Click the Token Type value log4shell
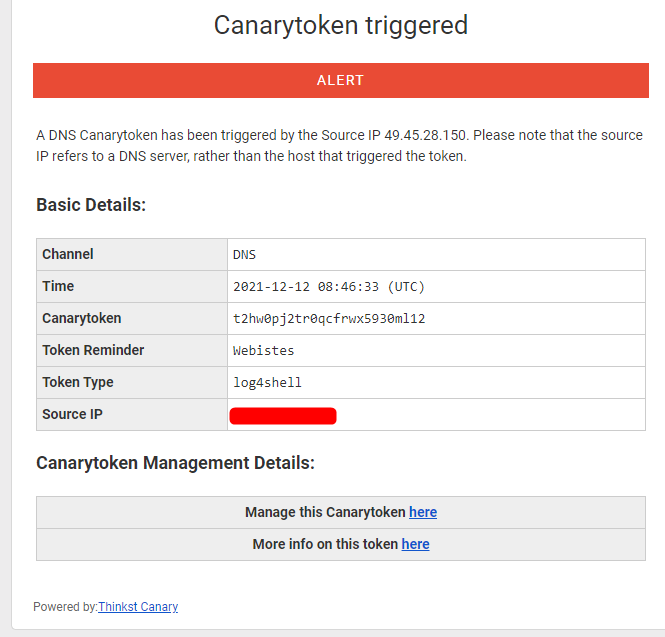The height and width of the screenshot is (637, 665). point(267,383)
